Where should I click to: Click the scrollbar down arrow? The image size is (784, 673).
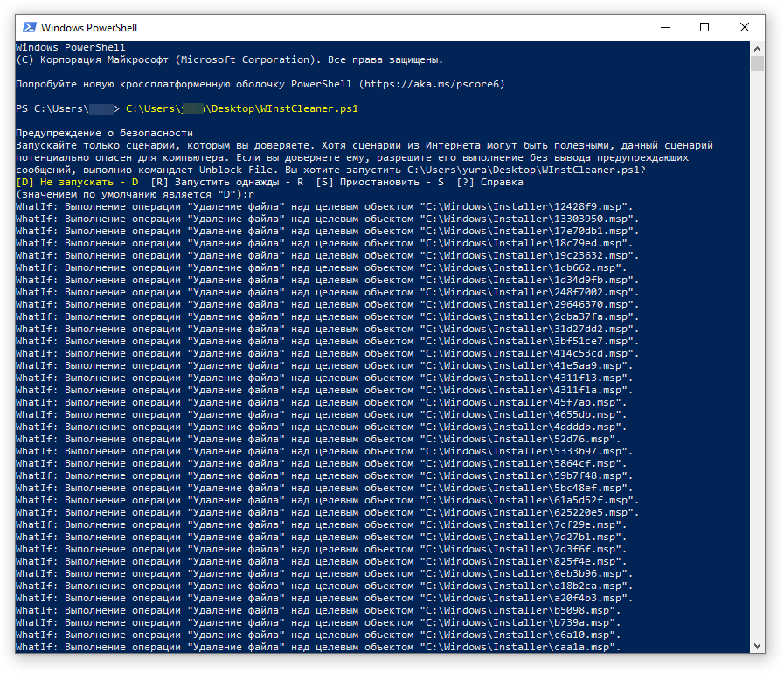point(757,647)
